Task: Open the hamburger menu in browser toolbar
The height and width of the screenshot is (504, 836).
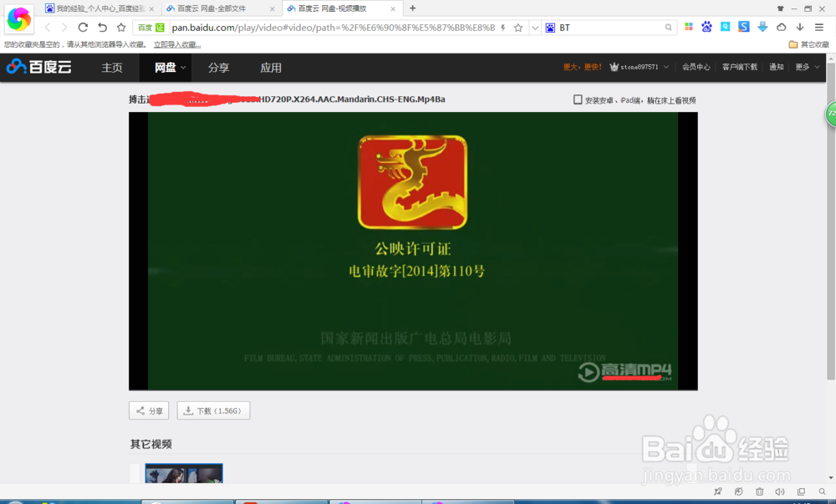Action: [x=818, y=26]
